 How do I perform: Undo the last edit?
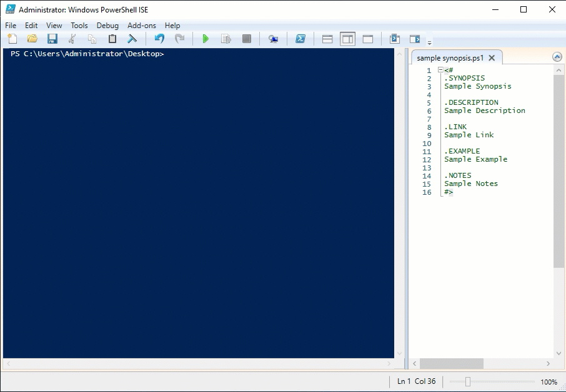pyautogui.click(x=159, y=39)
